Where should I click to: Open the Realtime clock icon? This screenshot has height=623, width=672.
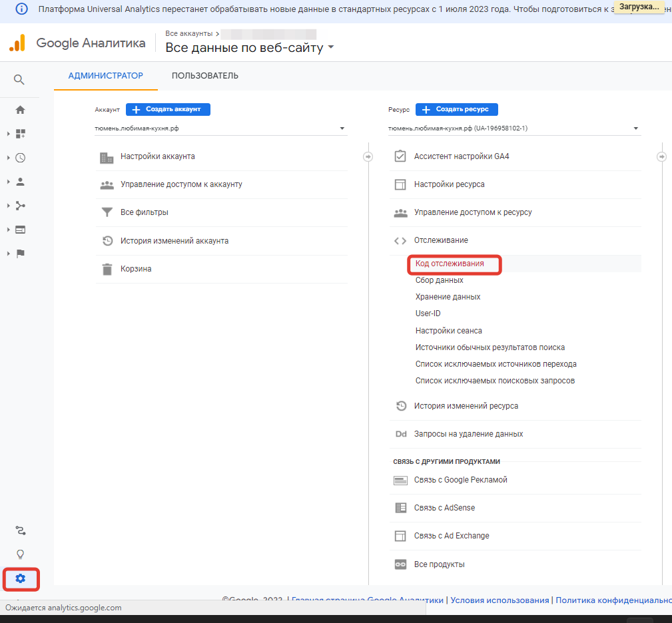click(x=20, y=158)
